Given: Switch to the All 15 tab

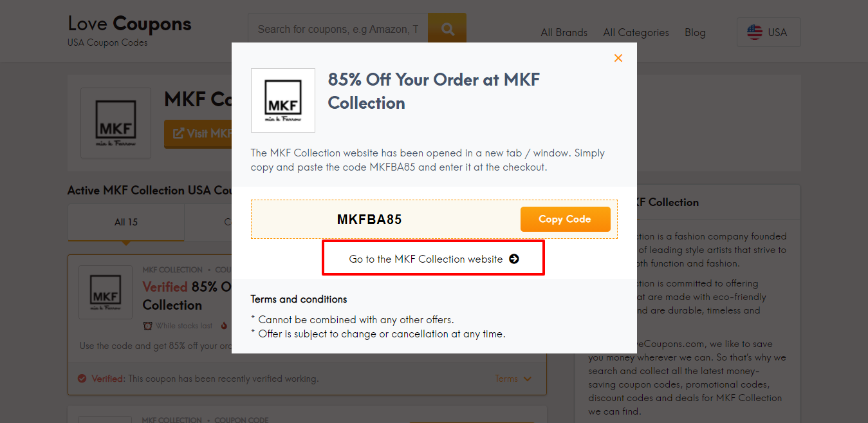Looking at the screenshot, I should (x=125, y=221).
